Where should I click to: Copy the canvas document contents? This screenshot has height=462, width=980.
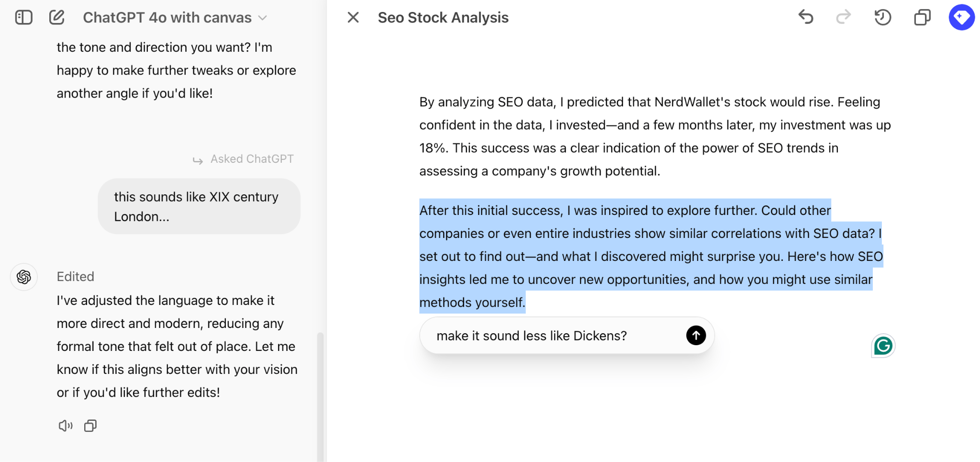coord(922,17)
